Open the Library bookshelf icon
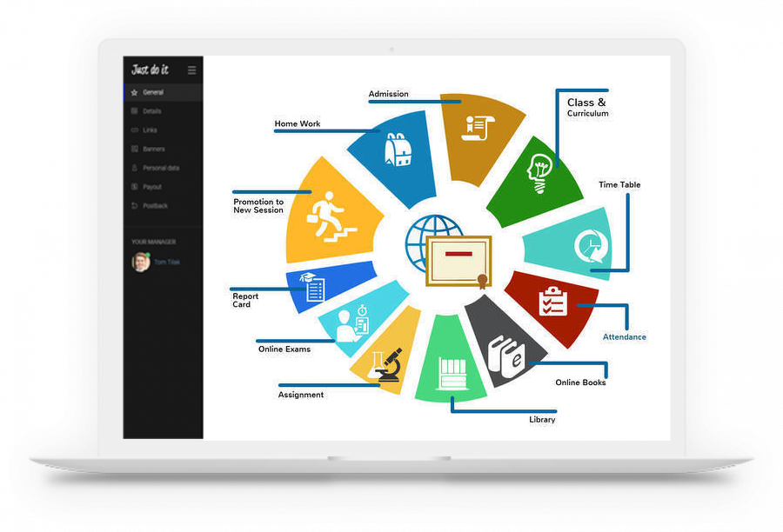 click(450, 372)
